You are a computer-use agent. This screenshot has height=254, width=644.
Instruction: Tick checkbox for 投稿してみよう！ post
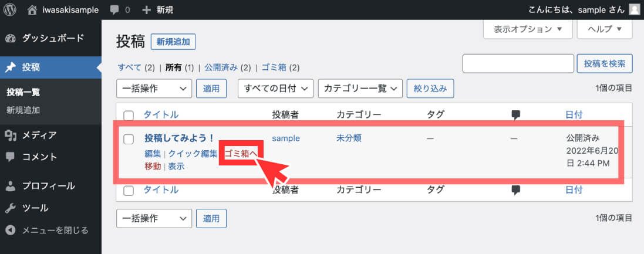coord(129,139)
